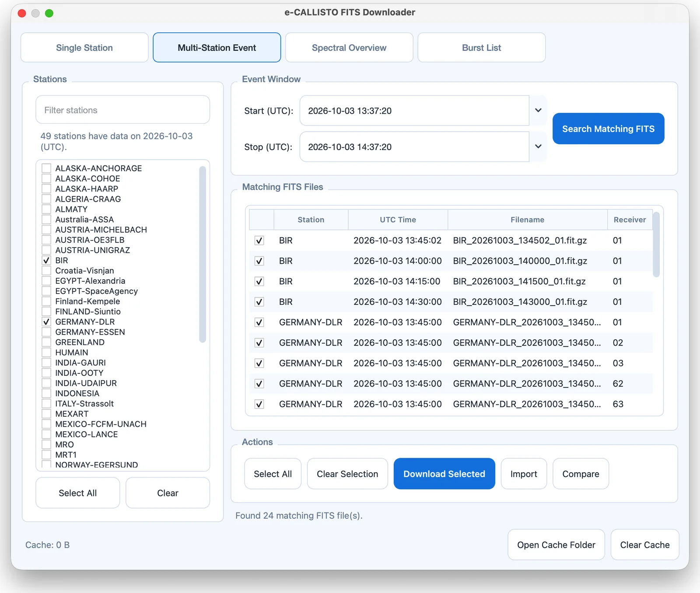Click the Clear Cache button
The height and width of the screenshot is (593, 700).
click(645, 544)
